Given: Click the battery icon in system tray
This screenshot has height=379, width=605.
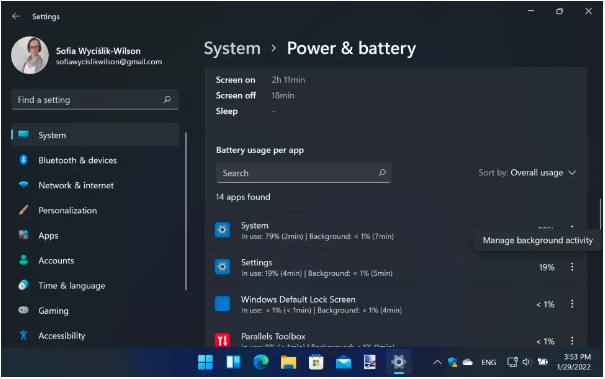Looking at the screenshot, I should click(x=542, y=362).
